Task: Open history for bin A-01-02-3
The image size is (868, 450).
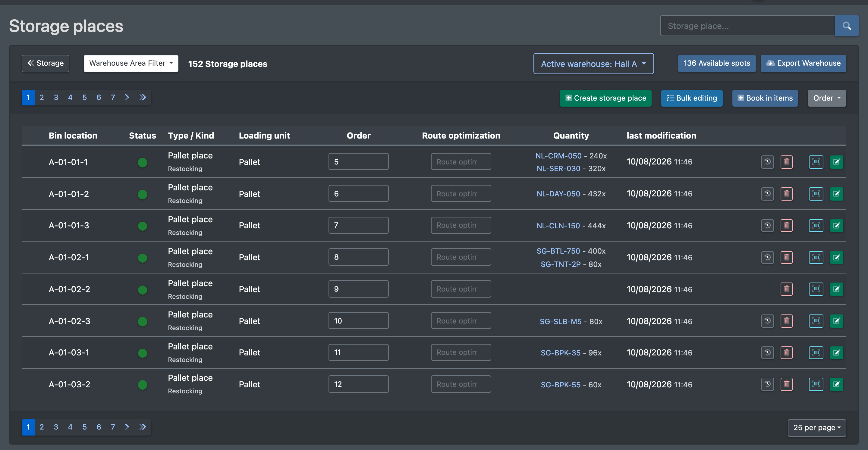Action: click(767, 321)
